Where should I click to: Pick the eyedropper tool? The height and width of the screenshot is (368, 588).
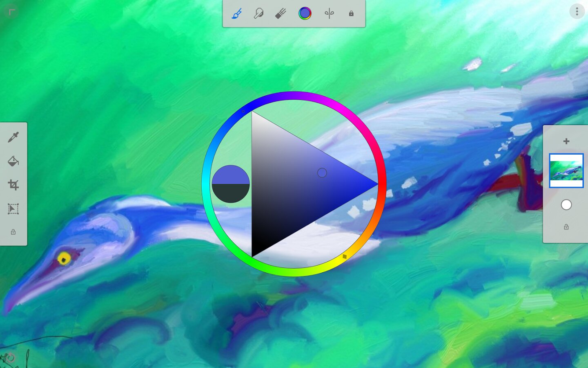(13, 137)
